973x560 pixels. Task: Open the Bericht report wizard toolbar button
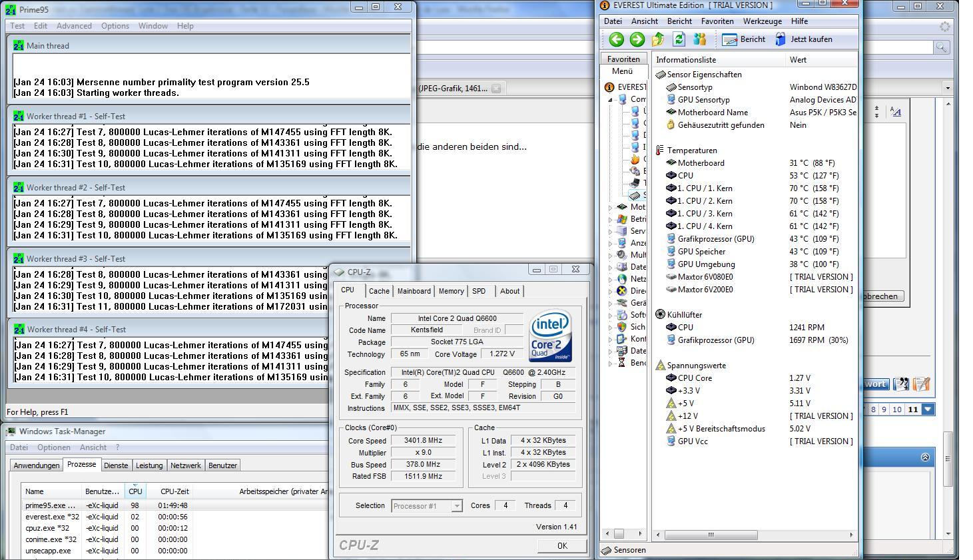[x=744, y=39]
